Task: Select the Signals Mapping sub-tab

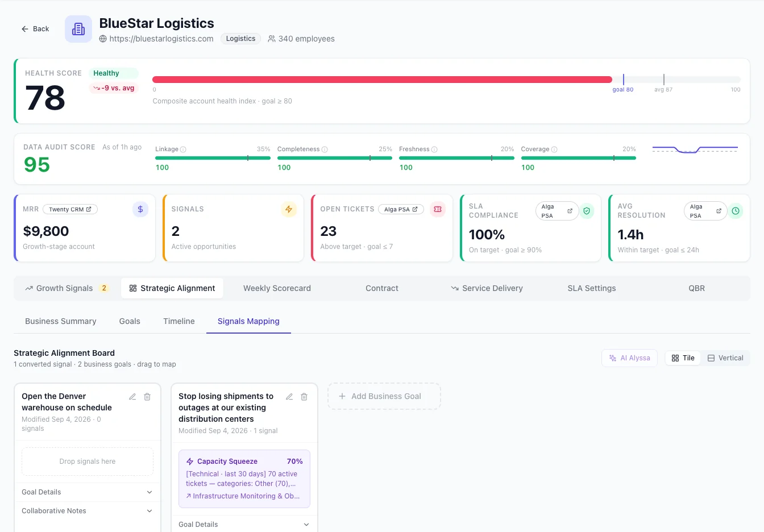Action: (x=248, y=321)
